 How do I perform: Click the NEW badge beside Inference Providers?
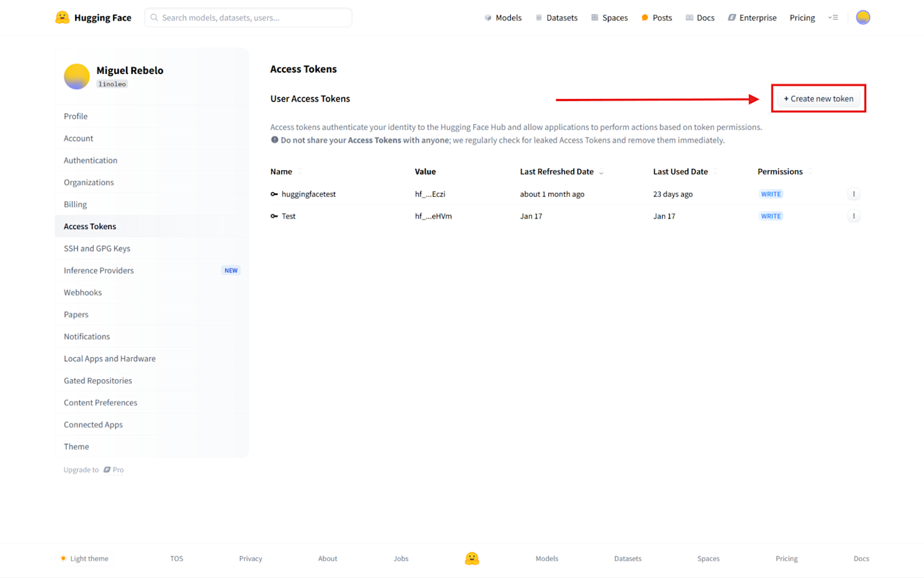(x=231, y=270)
